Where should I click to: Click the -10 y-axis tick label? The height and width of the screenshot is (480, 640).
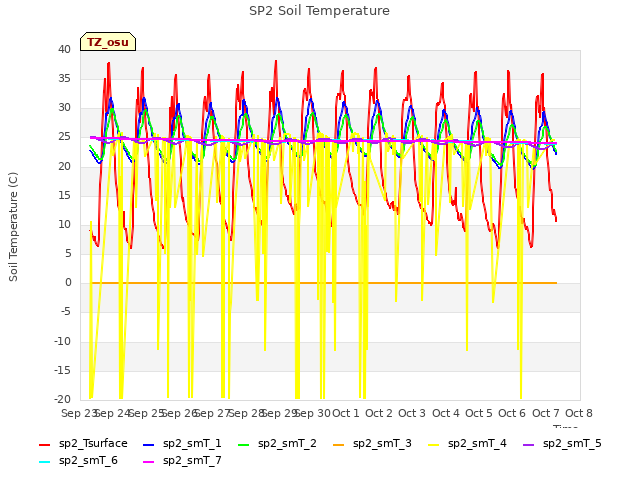tap(62, 341)
